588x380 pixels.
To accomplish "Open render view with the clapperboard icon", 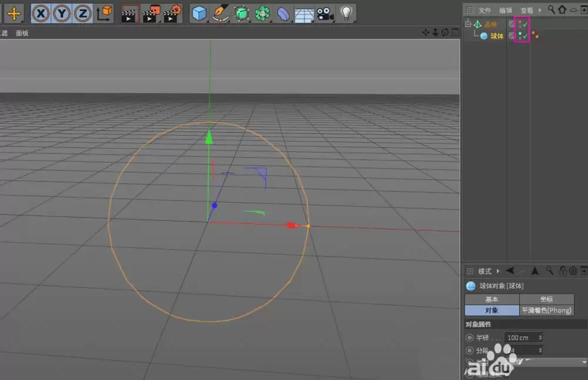I will (x=131, y=12).
